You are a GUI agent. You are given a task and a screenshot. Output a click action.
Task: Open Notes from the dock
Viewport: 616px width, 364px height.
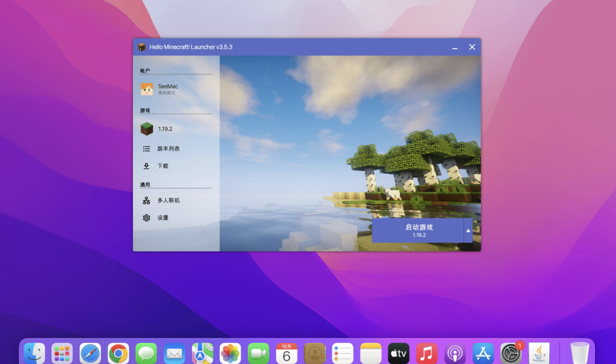click(x=370, y=353)
